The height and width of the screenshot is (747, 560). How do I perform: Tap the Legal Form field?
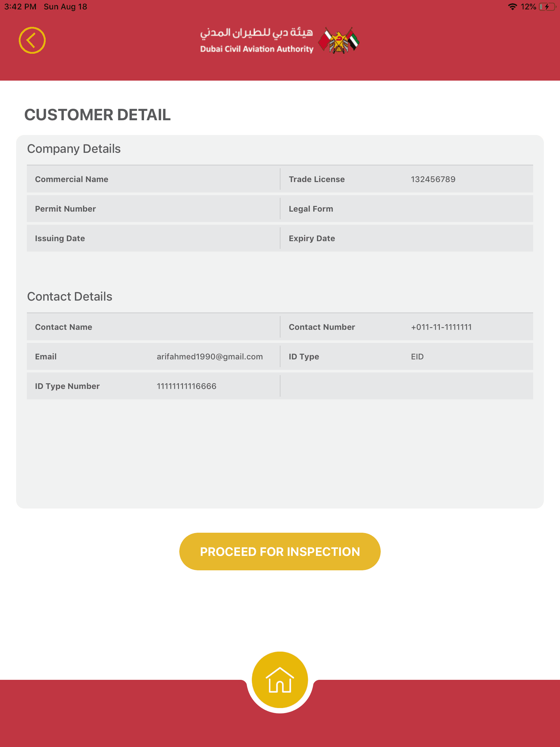pos(407,209)
